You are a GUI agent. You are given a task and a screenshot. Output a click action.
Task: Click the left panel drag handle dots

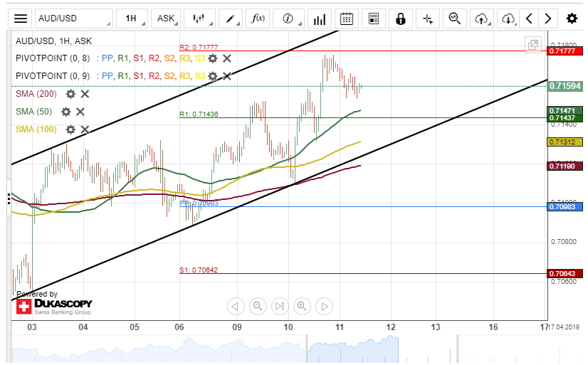point(9,199)
